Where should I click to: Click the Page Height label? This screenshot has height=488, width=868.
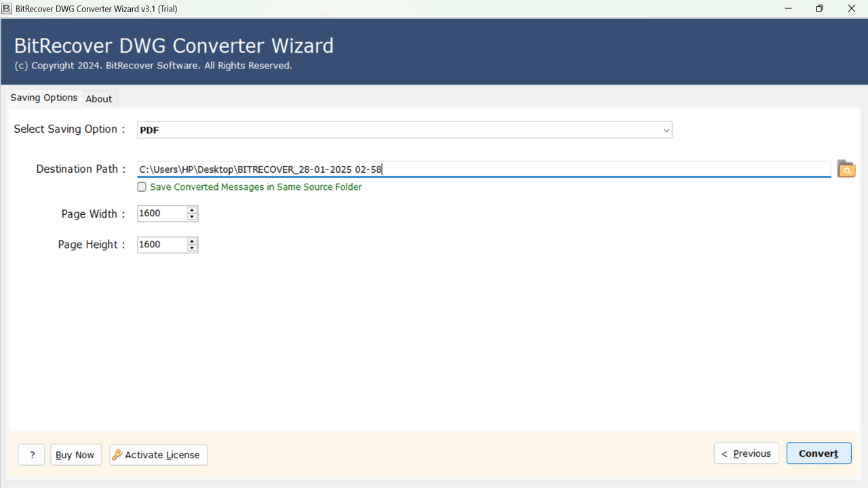(91, 244)
